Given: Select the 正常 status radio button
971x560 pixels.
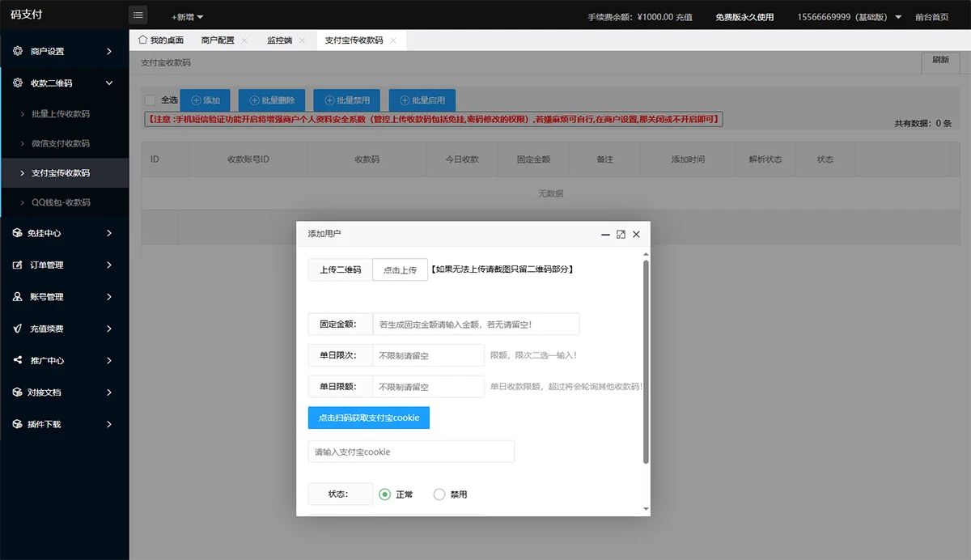Looking at the screenshot, I should point(385,494).
